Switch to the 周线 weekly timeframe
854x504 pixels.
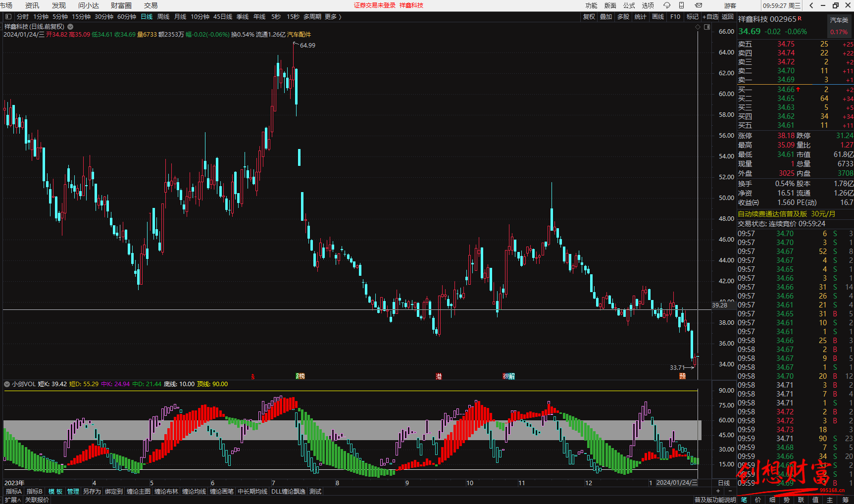click(x=163, y=17)
